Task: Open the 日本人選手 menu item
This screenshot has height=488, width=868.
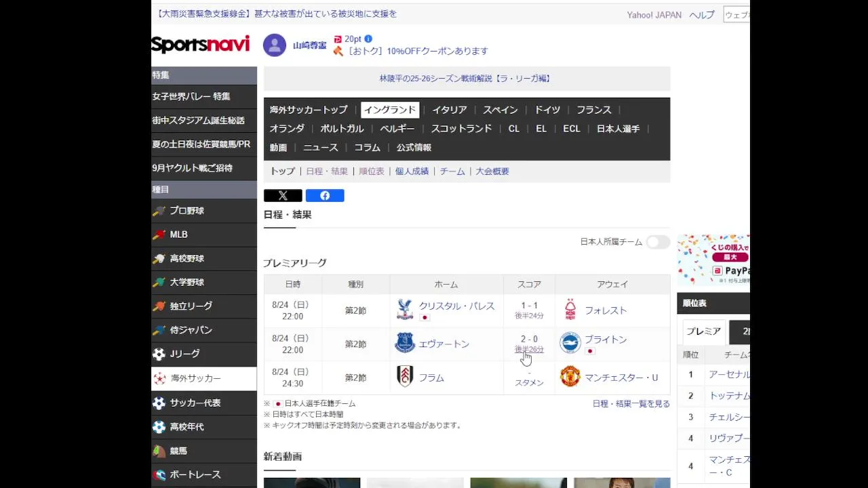Action: [x=618, y=129]
